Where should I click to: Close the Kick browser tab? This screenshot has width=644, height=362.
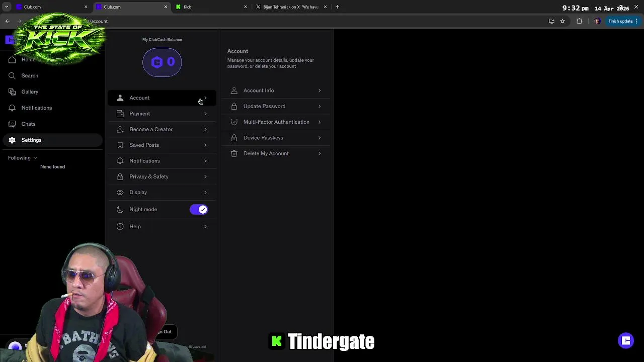(246, 7)
